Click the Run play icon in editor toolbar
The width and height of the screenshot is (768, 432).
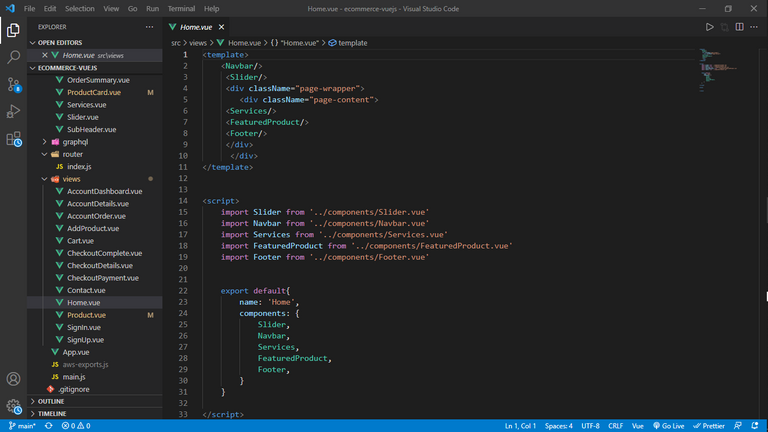click(x=709, y=27)
